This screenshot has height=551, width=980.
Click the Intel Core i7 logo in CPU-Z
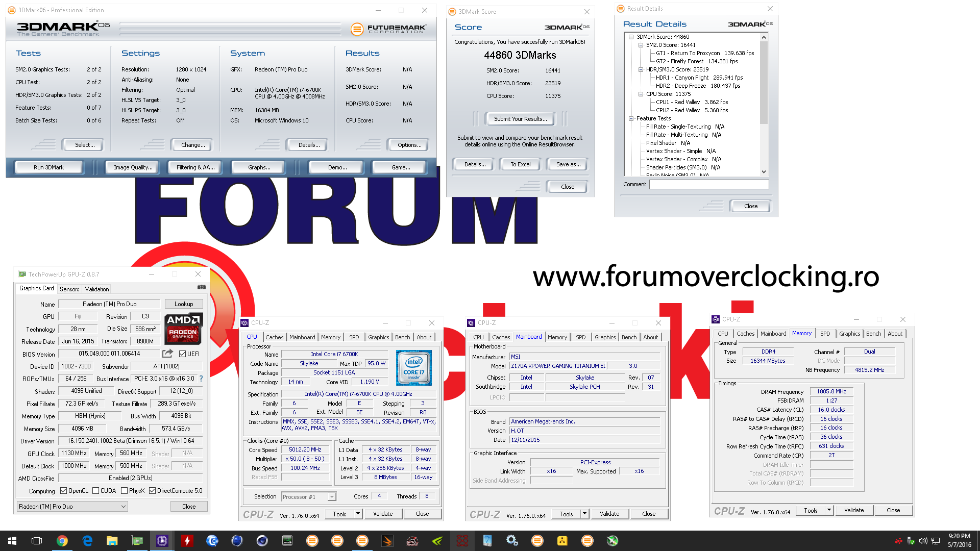point(414,367)
